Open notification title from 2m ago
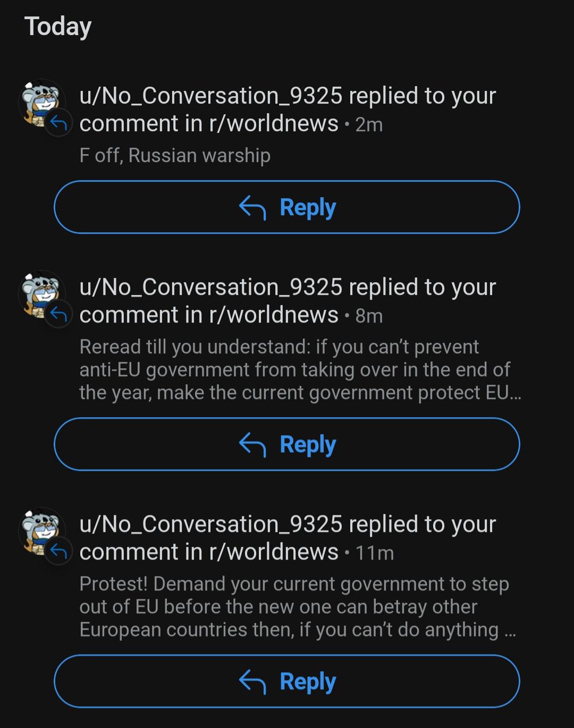The width and height of the screenshot is (574, 728). [288, 109]
